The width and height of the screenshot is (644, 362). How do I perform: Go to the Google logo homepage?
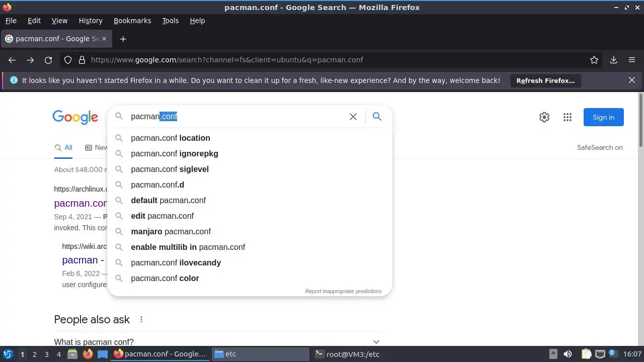(75, 117)
